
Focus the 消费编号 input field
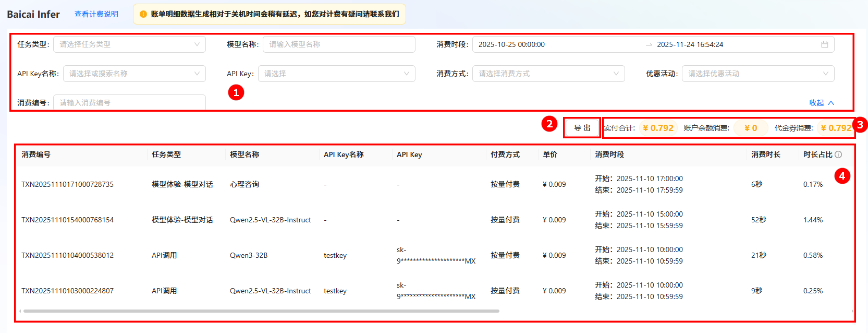click(x=129, y=103)
